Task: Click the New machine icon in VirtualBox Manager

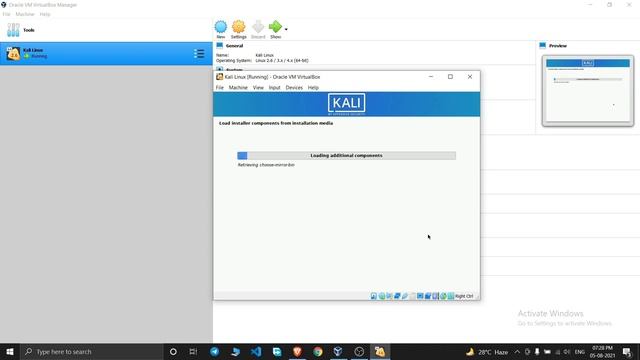Action: [221, 27]
